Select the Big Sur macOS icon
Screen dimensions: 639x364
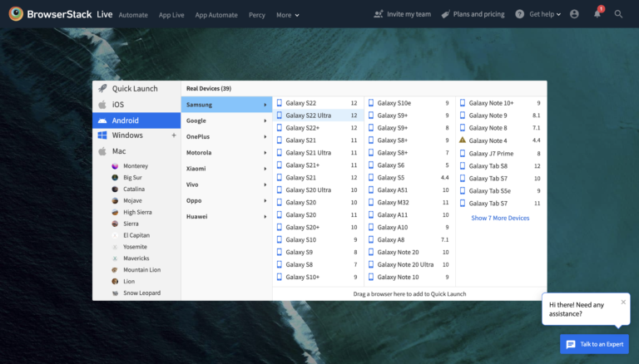115,178
